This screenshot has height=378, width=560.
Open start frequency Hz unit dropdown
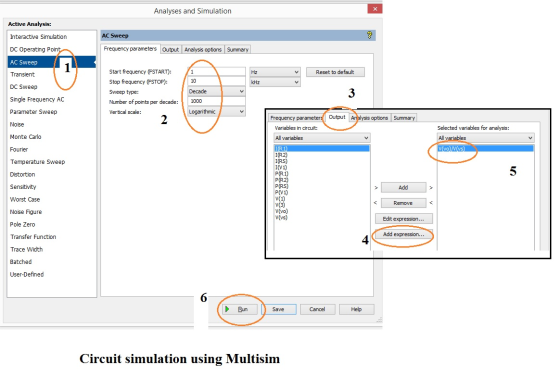(275, 72)
